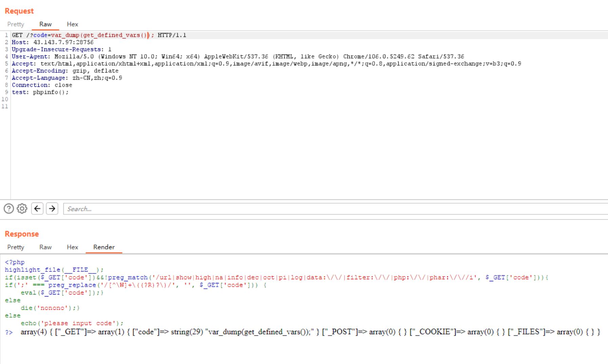Click the User-Agent header line
The height and width of the screenshot is (364, 608).
(238, 56)
